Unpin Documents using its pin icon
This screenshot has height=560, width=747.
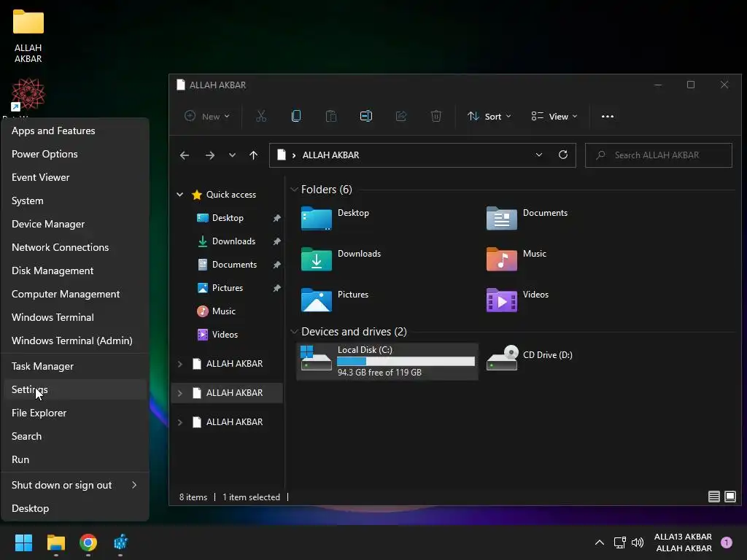tap(276, 265)
